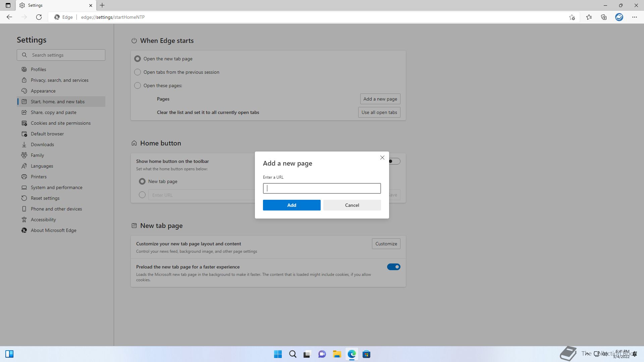Toggle Preload the new tab page switch
The width and height of the screenshot is (644, 362).
tap(394, 267)
